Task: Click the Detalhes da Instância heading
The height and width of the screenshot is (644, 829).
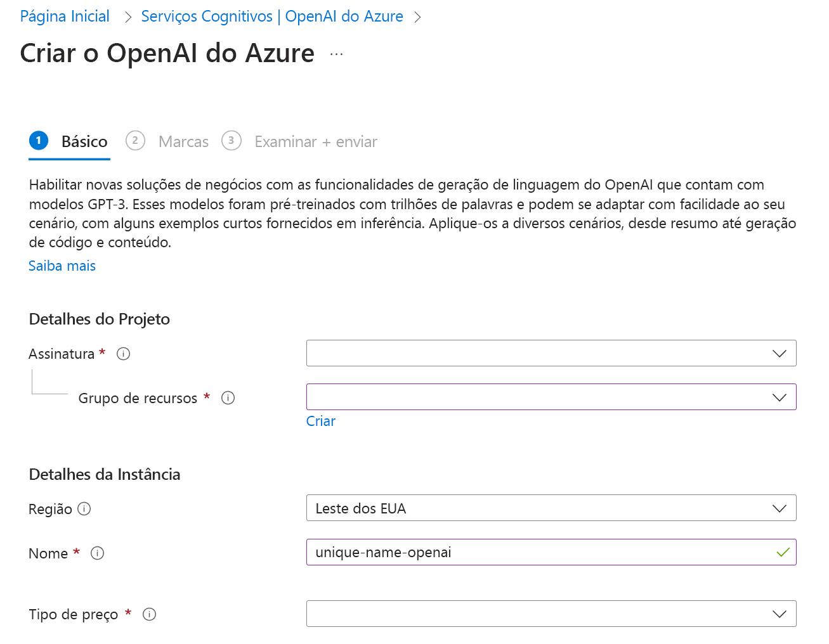Action: pyautogui.click(x=105, y=474)
